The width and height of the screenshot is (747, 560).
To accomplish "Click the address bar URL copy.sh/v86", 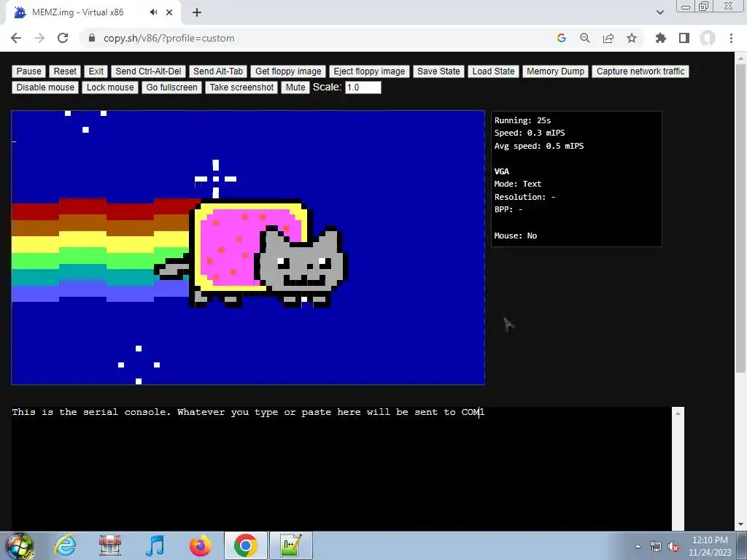I will tap(169, 38).
